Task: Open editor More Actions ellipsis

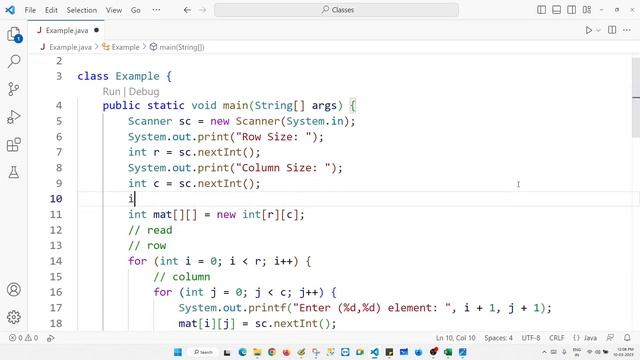Action: tap(627, 30)
